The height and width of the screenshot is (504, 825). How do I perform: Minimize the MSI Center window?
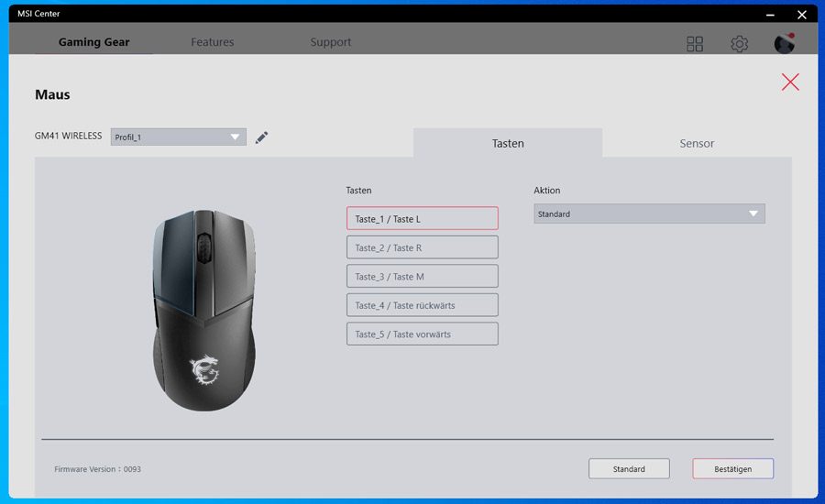[x=770, y=15]
